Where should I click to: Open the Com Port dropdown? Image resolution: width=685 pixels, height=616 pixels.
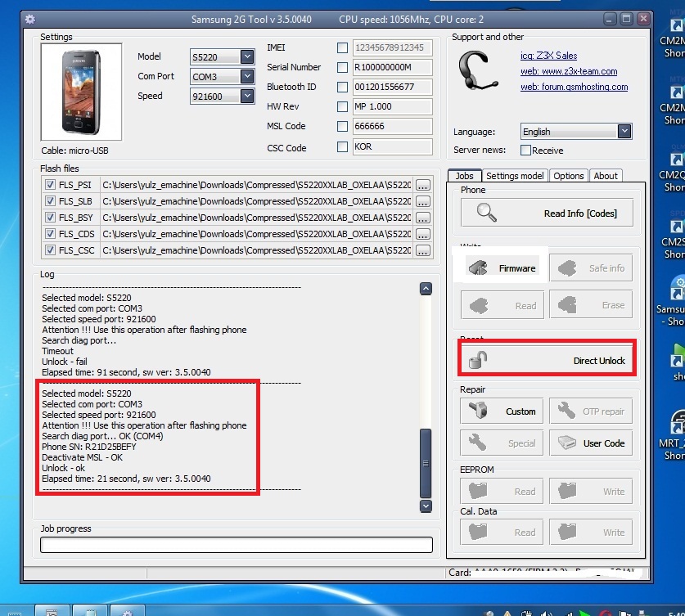coord(247,76)
